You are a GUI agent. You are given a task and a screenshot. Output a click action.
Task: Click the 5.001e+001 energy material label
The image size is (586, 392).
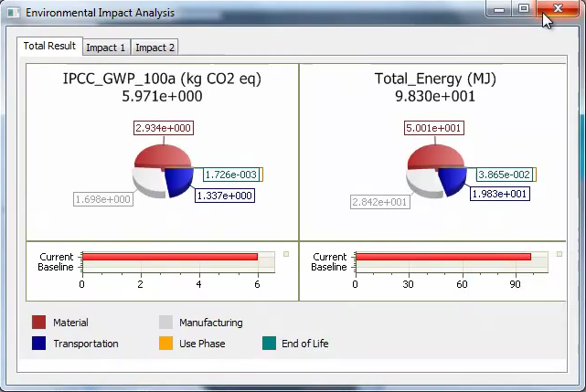click(435, 128)
